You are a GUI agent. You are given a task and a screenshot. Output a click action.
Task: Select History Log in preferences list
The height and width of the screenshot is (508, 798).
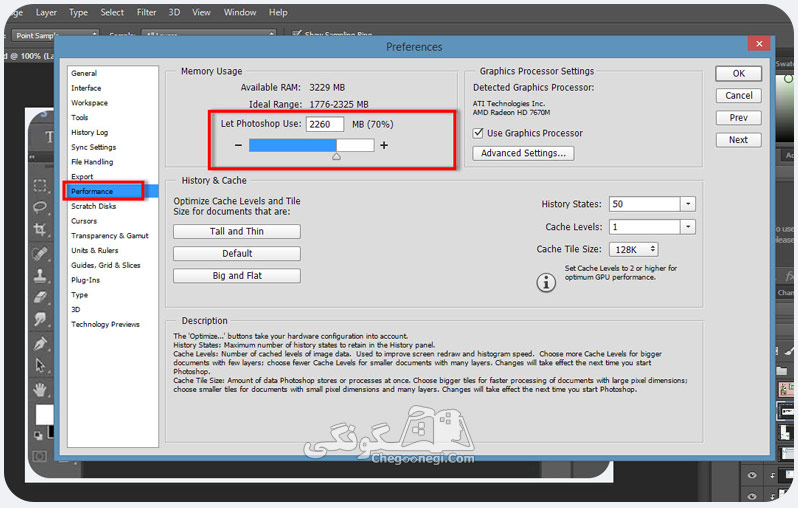pyautogui.click(x=90, y=132)
